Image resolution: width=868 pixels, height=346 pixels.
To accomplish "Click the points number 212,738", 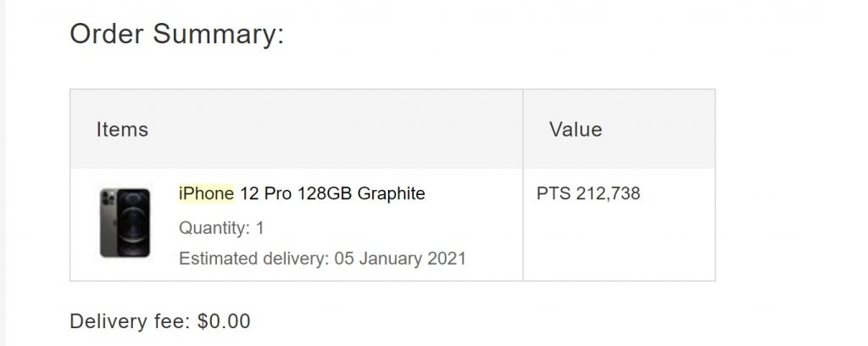I will coord(608,193).
